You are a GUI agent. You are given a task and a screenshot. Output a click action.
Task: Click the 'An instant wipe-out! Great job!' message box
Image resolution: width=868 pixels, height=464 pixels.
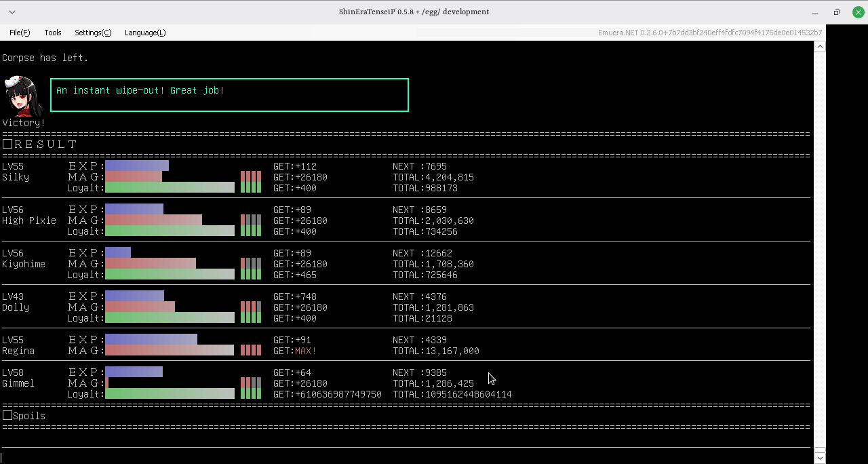229,95
